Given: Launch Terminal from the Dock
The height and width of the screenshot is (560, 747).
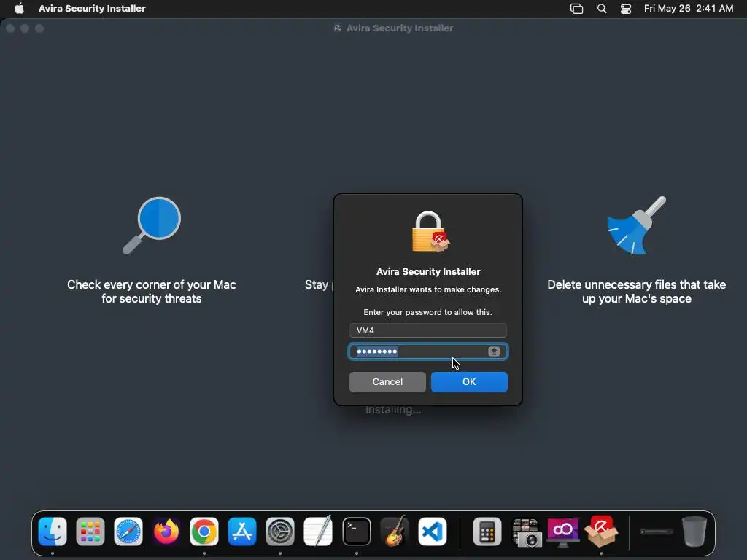Looking at the screenshot, I should [x=356, y=532].
